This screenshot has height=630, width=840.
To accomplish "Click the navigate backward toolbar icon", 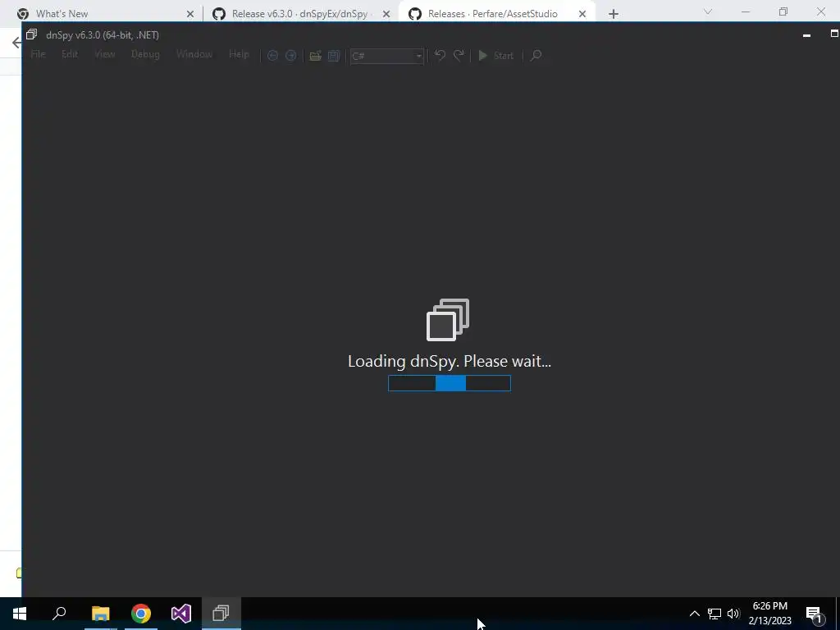I will click(x=272, y=56).
